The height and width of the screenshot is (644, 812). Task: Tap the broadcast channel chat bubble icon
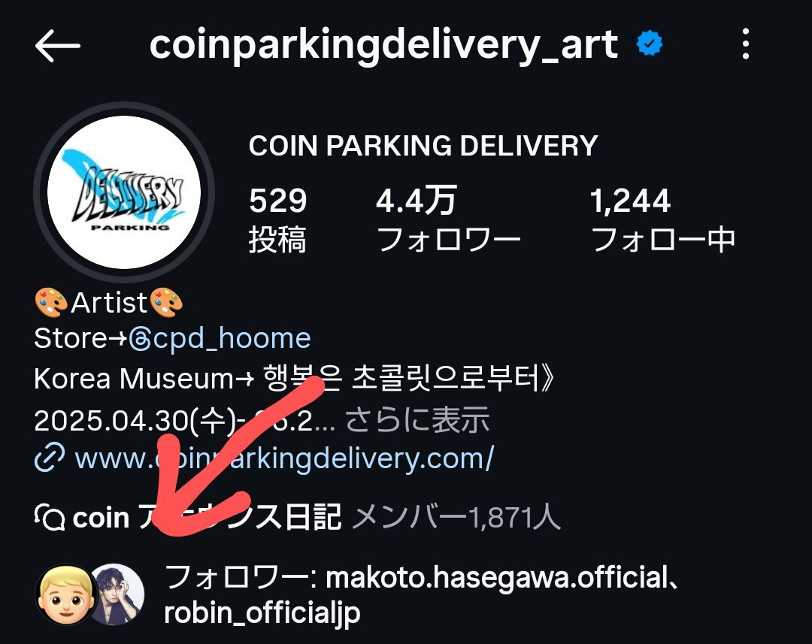coord(50,517)
